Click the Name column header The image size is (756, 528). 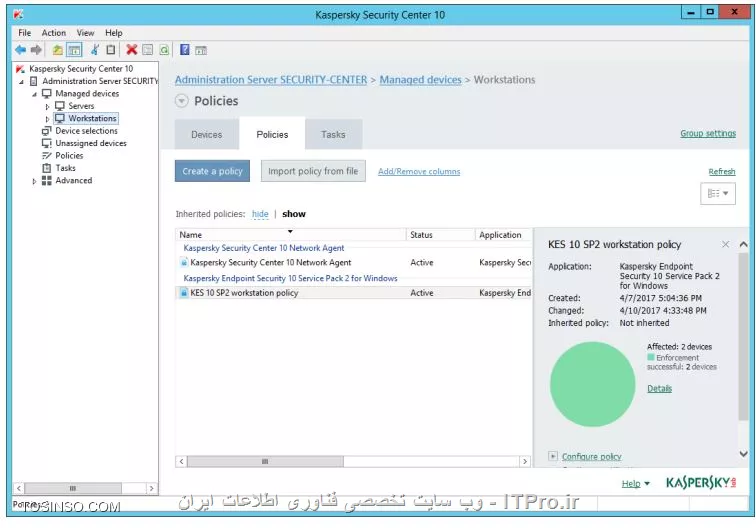[291, 235]
